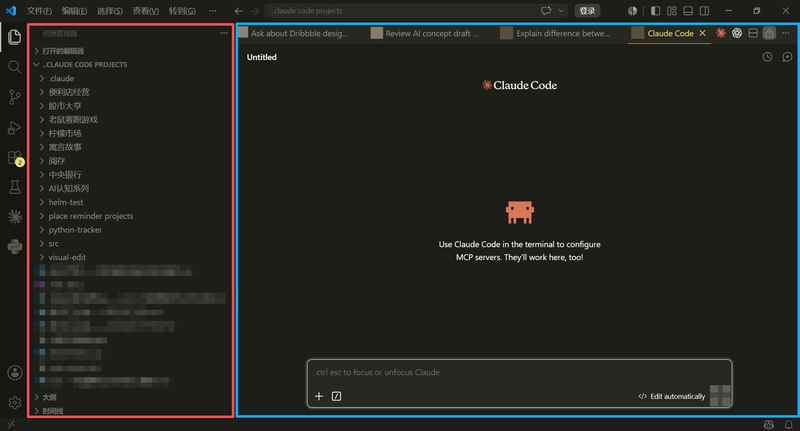Open Explorer panel More Actions ellipsis

(223, 34)
